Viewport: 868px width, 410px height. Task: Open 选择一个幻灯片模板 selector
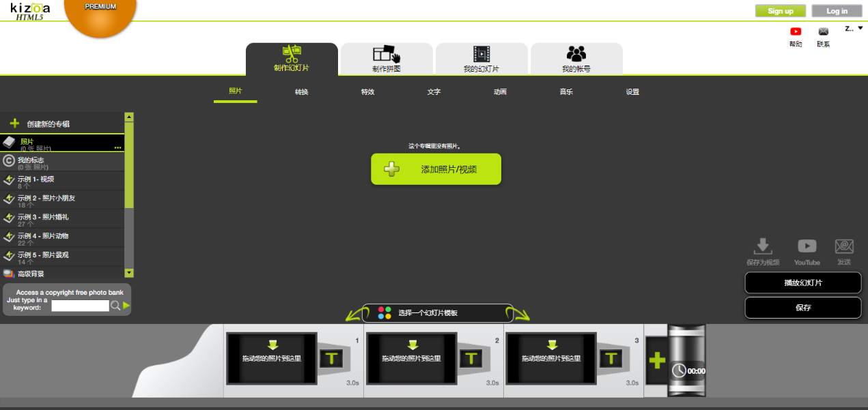point(437,313)
